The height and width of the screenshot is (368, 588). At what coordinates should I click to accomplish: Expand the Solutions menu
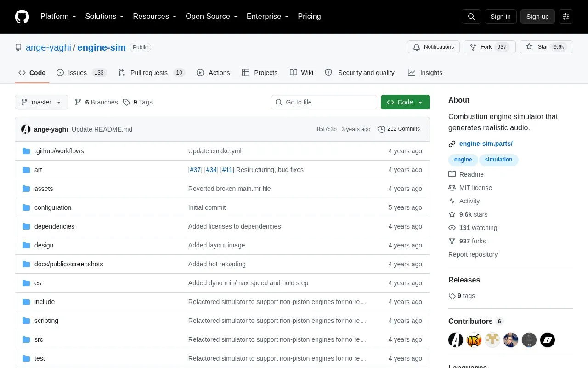(x=105, y=17)
